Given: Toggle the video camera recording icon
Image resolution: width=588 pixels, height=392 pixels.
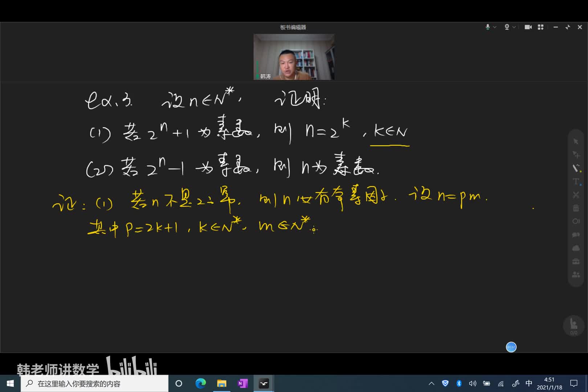Looking at the screenshot, I should pyautogui.click(x=528, y=27).
